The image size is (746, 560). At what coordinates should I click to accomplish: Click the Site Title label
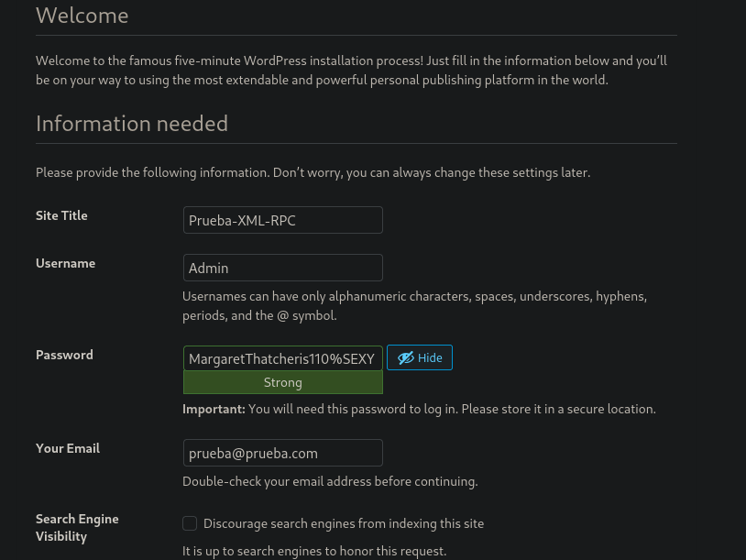pos(61,215)
